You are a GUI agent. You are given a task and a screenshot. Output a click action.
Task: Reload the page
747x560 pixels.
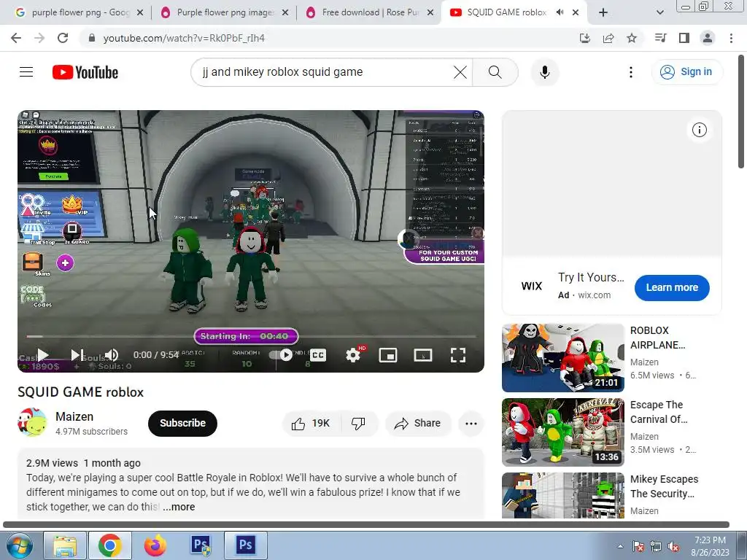click(x=63, y=38)
